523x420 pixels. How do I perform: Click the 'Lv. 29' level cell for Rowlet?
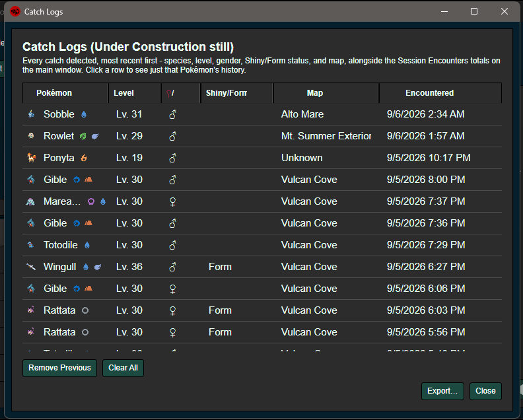[129, 136]
